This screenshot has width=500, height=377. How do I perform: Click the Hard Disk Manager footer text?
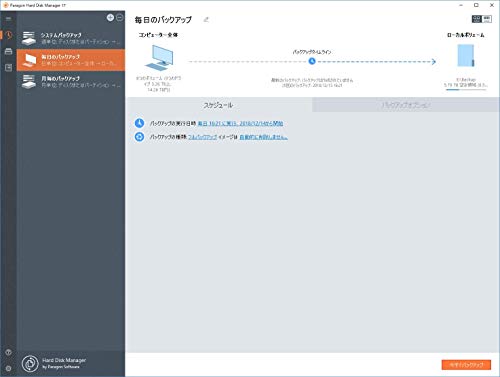point(64,363)
